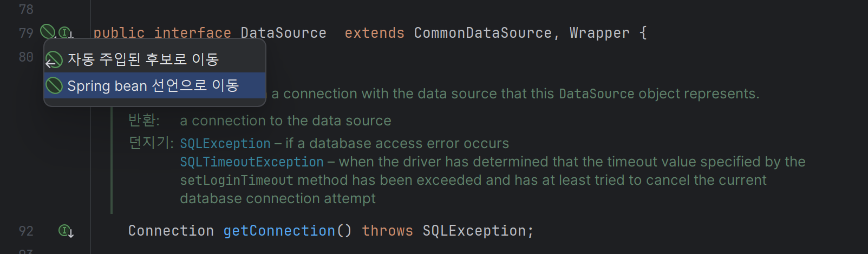Click the icon beside 자동 주입된 후보로 이동
The height and width of the screenshot is (254, 868).
pos(54,59)
